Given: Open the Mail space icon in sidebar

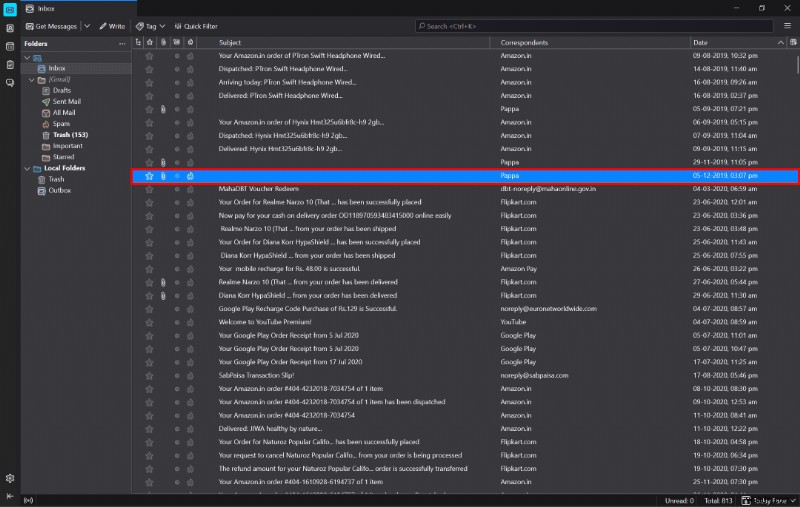Looking at the screenshot, I should (x=10, y=9).
